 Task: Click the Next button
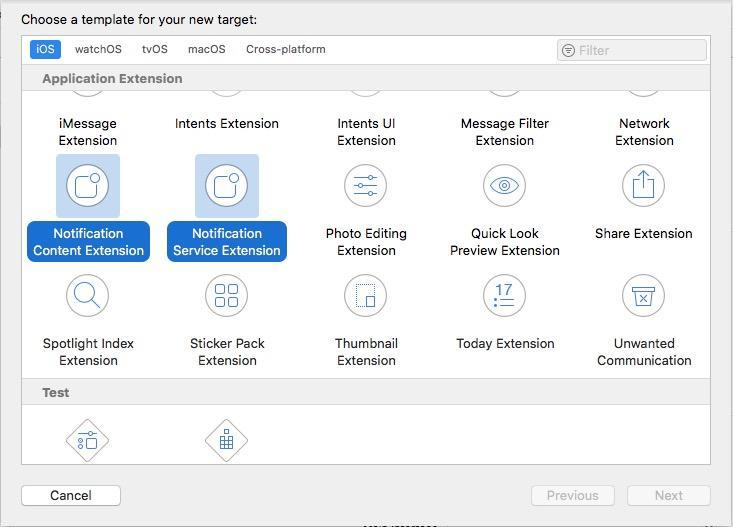coord(668,495)
